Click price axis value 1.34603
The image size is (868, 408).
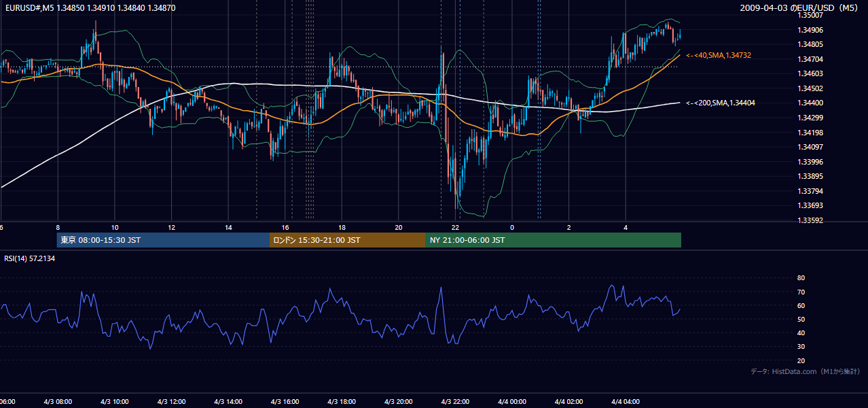click(x=810, y=73)
